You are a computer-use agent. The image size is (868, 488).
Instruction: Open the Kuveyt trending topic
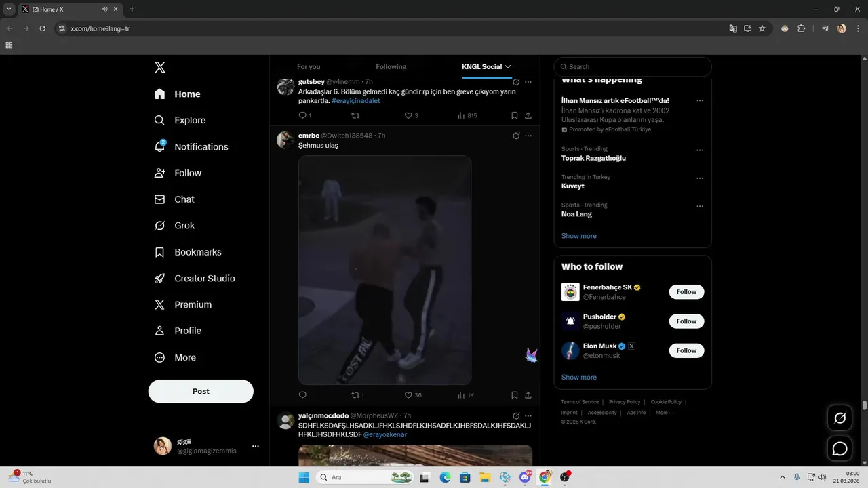[573, 186]
